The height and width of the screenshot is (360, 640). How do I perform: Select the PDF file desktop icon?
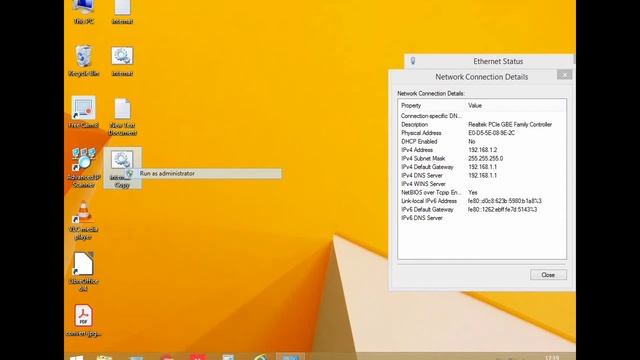[84, 320]
